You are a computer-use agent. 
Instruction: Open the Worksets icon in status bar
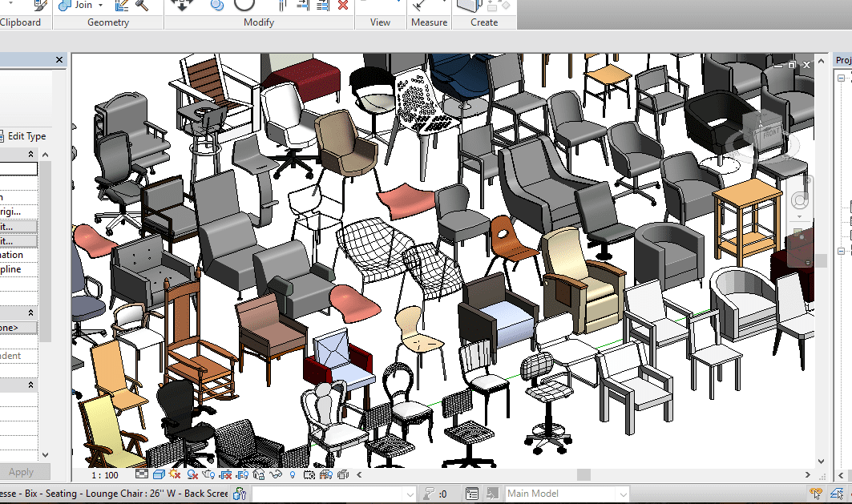239,494
